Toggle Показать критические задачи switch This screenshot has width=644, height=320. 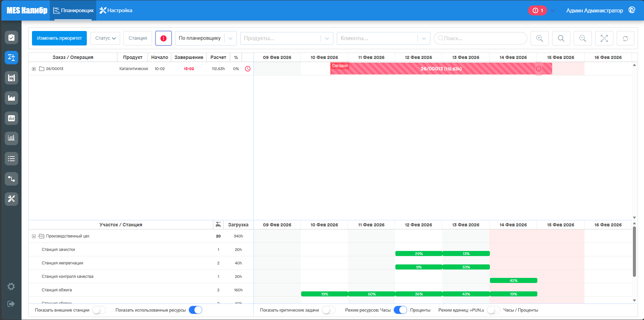pos(328,310)
